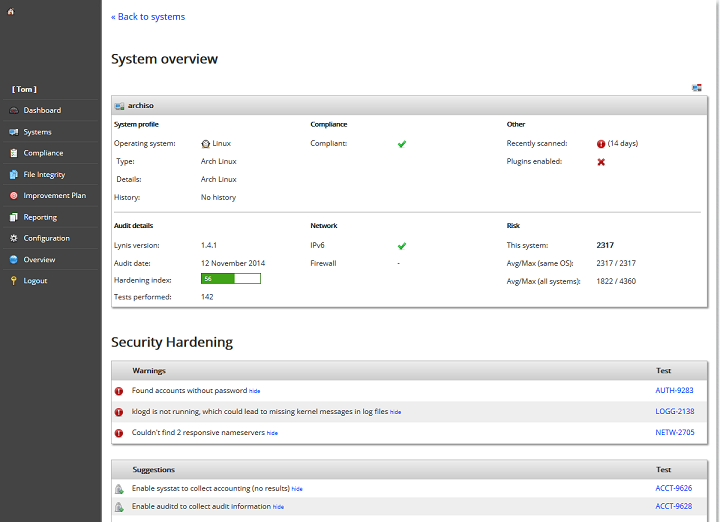Open Systems from the sidebar
Image resolution: width=720 pixels, height=522 pixels.
[38, 132]
